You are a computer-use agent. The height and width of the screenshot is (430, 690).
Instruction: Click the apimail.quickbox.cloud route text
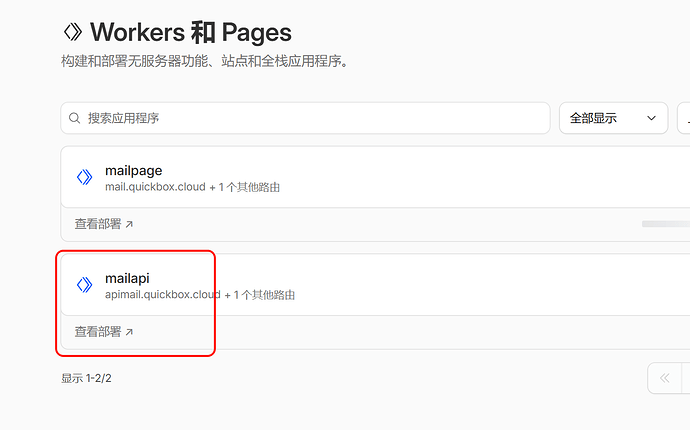click(x=163, y=294)
